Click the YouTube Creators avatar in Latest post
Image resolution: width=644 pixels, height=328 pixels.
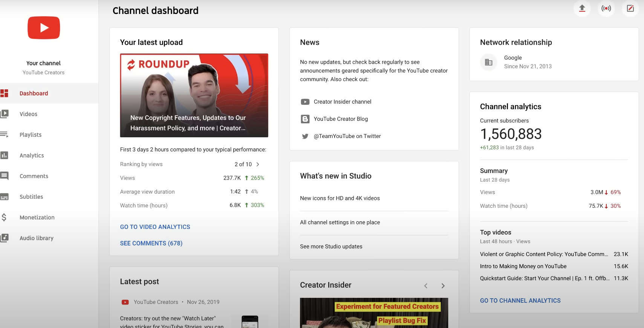coord(125,302)
